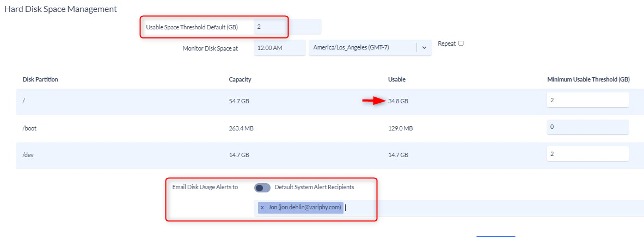This screenshot has height=237, width=644.
Task: Click the chevron arrow beside the timezone
Action: point(424,48)
